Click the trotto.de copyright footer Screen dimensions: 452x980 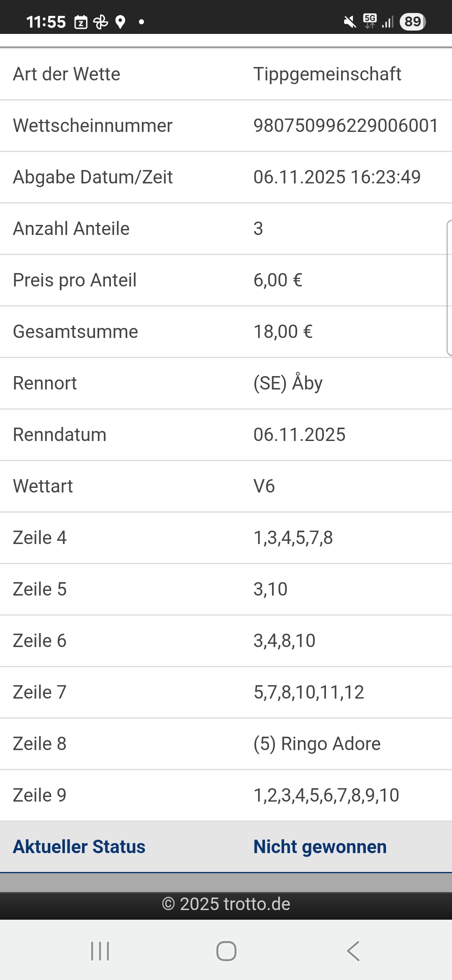226,904
